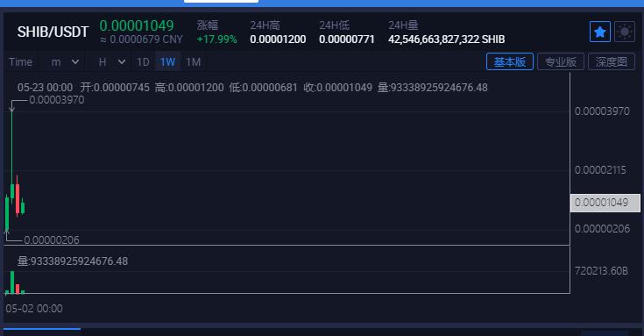Click the 05-02 00:00 time axis label
This screenshot has height=336, width=644.
click(34, 309)
